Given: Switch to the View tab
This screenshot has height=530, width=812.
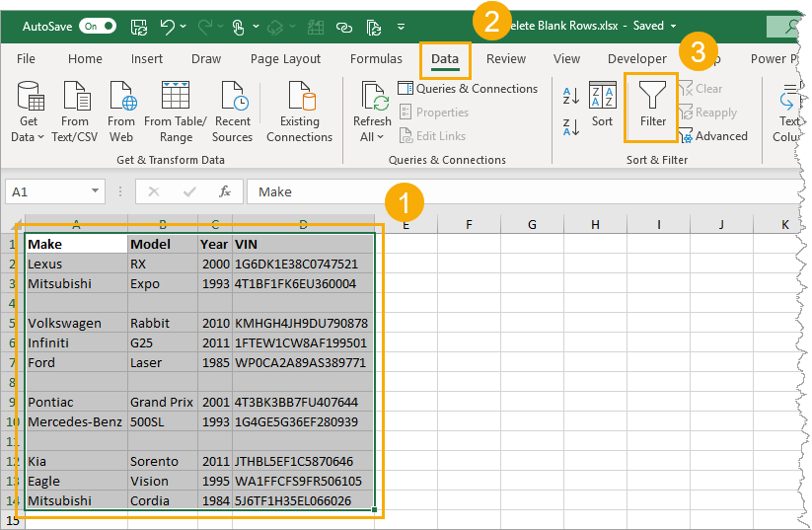Looking at the screenshot, I should tap(566, 58).
